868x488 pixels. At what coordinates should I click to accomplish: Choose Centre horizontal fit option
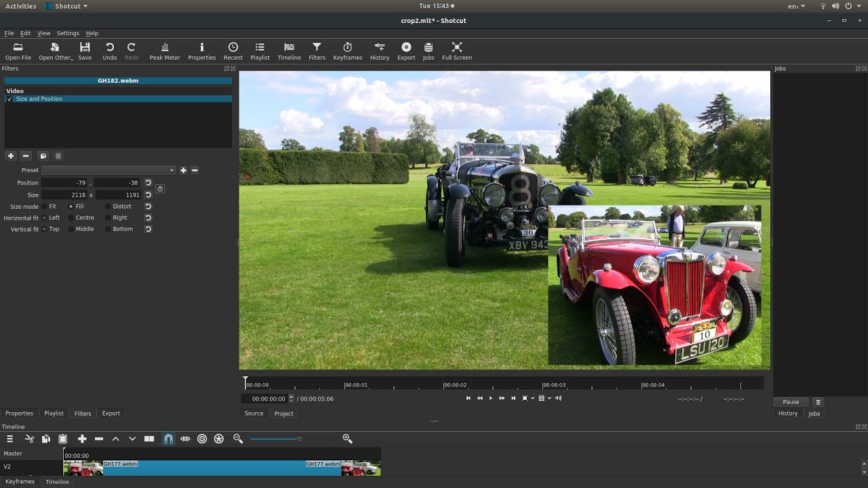(x=71, y=218)
